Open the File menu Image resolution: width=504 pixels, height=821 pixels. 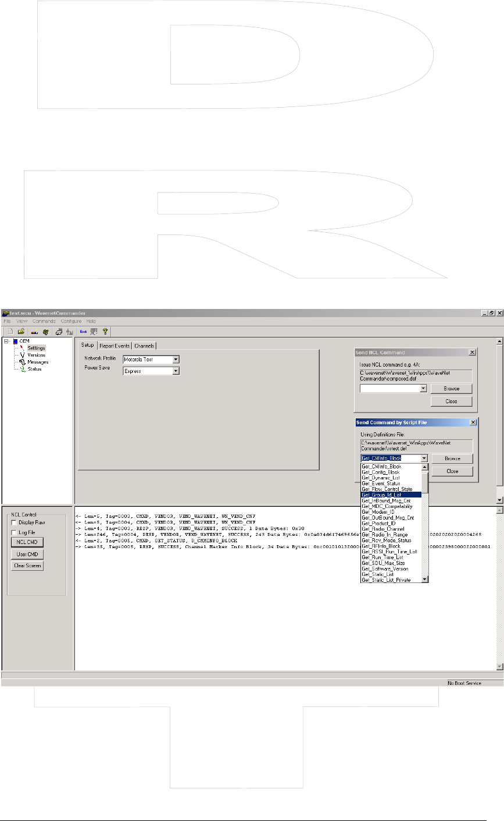[x=8, y=321]
